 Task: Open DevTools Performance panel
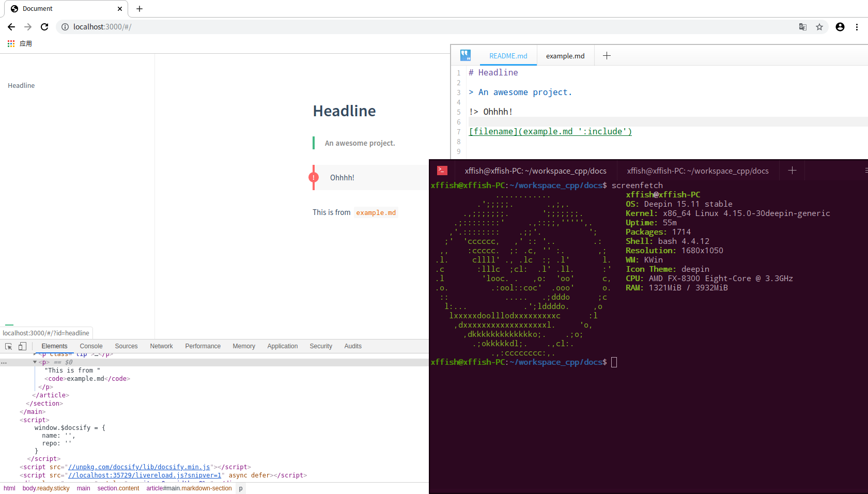[x=203, y=346]
